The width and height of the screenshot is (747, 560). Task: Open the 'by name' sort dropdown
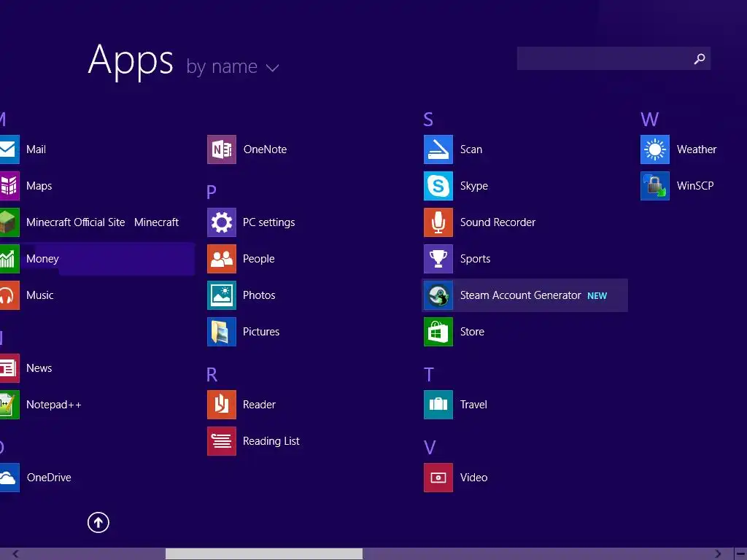tap(233, 67)
